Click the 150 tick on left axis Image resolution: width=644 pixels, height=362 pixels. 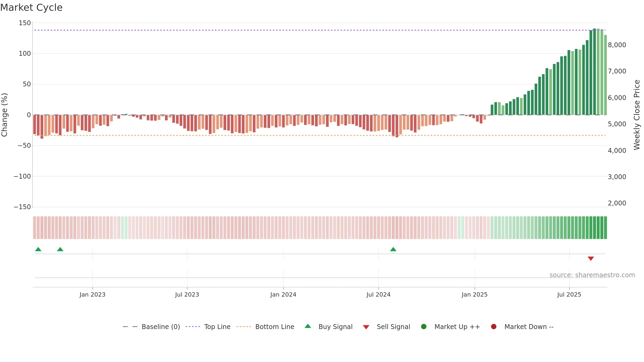[25, 23]
